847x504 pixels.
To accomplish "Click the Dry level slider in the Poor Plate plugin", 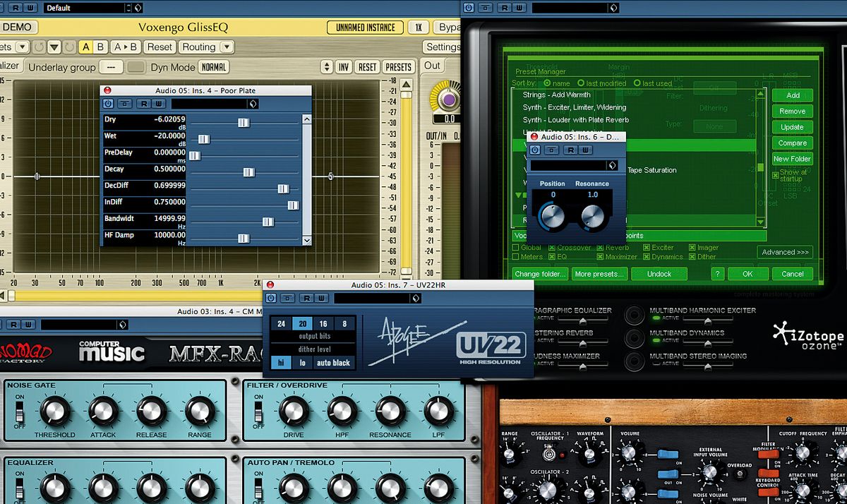I will tap(244, 122).
